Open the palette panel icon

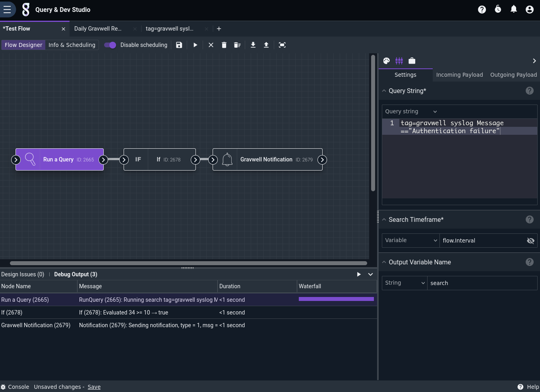pos(387,61)
